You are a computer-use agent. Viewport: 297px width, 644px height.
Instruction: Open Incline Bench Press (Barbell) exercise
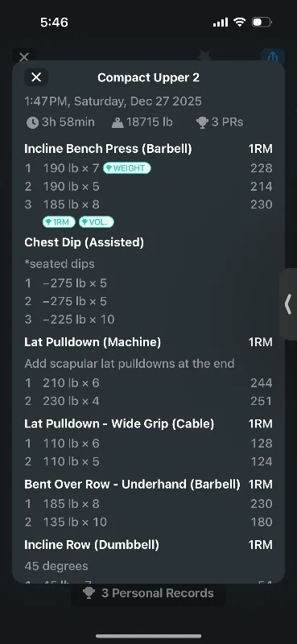(108, 149)
